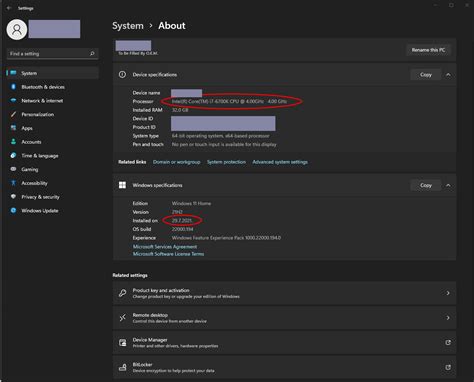Click the user profile avatar icon

pyautogui.click(x=17, y=29)
